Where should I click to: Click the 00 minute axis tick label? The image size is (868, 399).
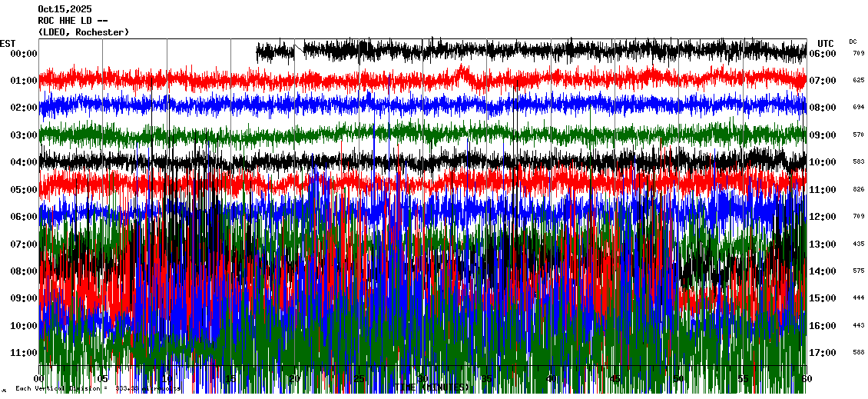[x=40, y=378]
